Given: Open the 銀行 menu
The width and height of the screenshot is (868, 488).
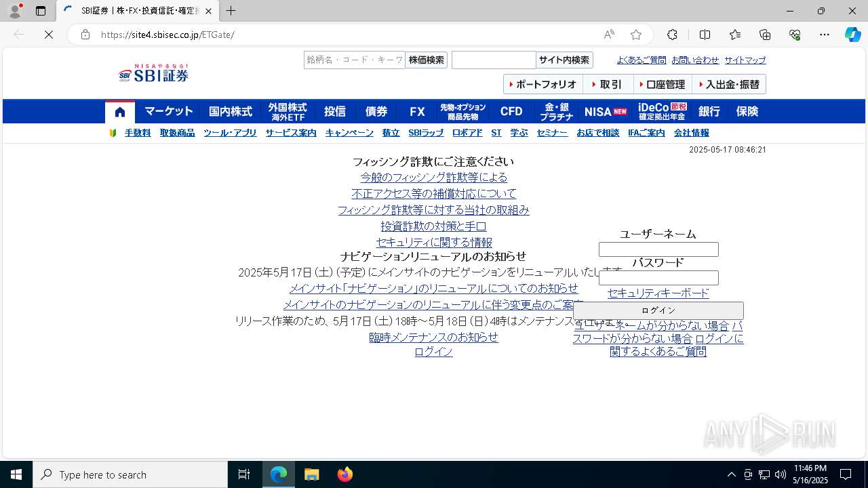Looking at the screenshot, I should (x=709, y=112).
